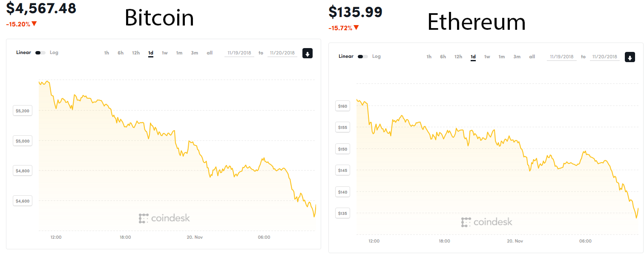Select the 1h range on Bitcoin chart
644x254 pixels.
click(x=106, y=53)
